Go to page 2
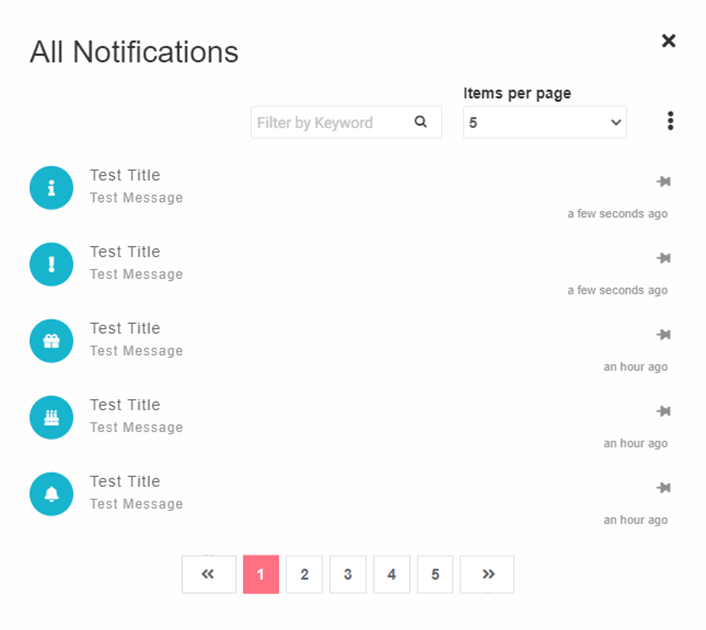 304,575
